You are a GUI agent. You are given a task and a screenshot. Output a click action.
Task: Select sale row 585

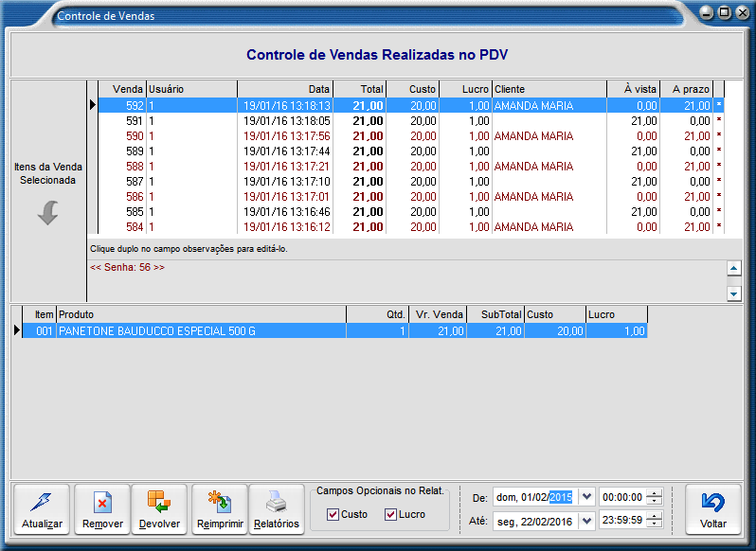(411, 212)
